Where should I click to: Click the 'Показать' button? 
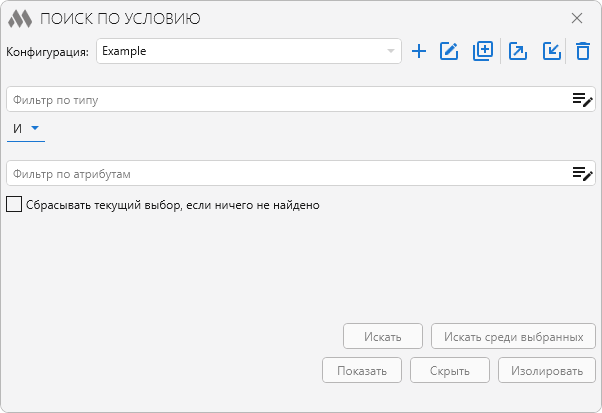point(362,370)
